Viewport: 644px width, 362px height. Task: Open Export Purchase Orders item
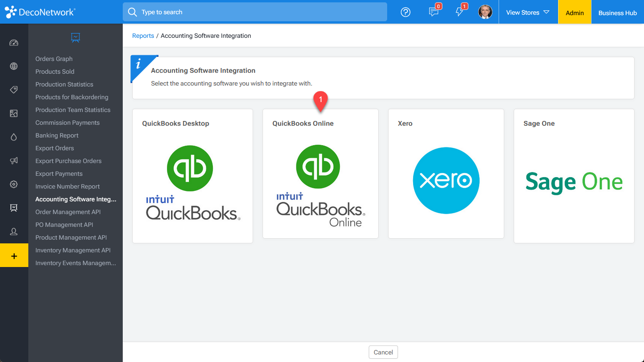pyautogui.click(x=68, y=161)
